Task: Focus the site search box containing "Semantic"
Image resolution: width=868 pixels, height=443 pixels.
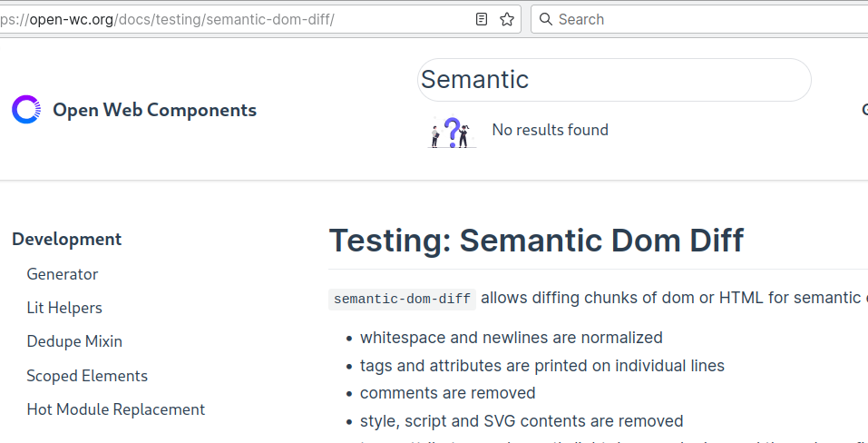Action: pyautogui.click(x=613, y=80)
